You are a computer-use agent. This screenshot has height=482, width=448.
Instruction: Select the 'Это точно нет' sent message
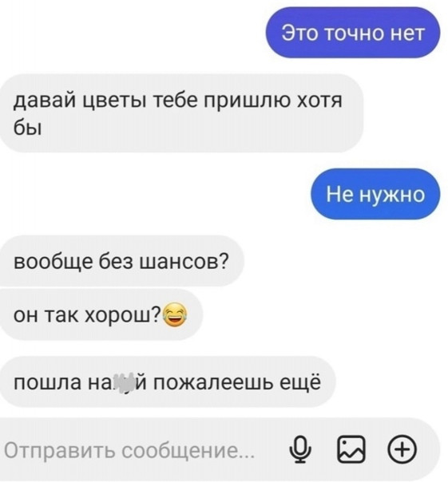pyautogui.click(x=353, y=33)
